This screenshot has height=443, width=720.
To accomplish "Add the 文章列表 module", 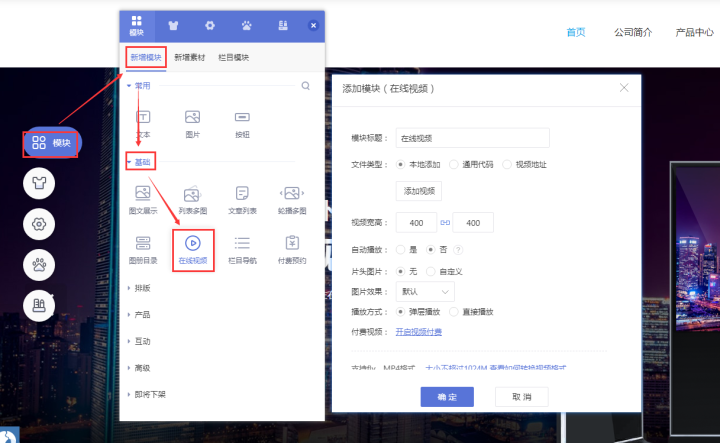I will pyautogui.click(x=242, y=200).
